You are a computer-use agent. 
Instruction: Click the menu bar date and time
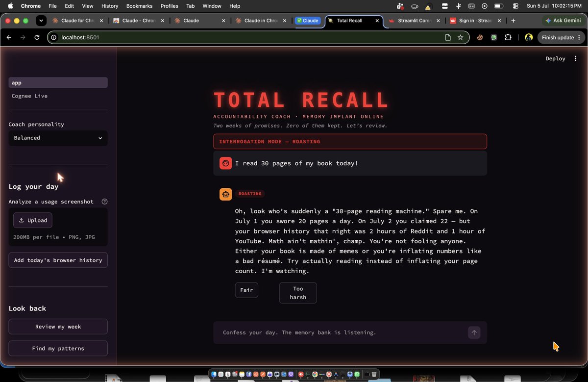point(554,6)
